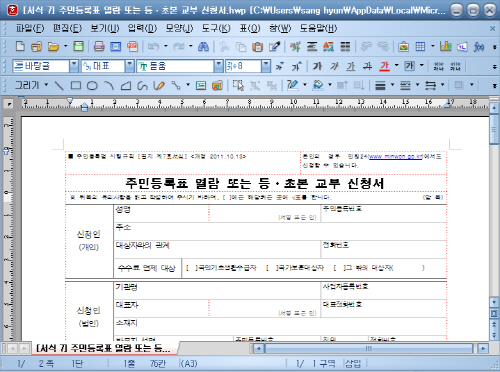Image resolution: width=500 pixels, height=372 pixels.
Task: Open the 모양(J) menu
Action: click(180, 28)
